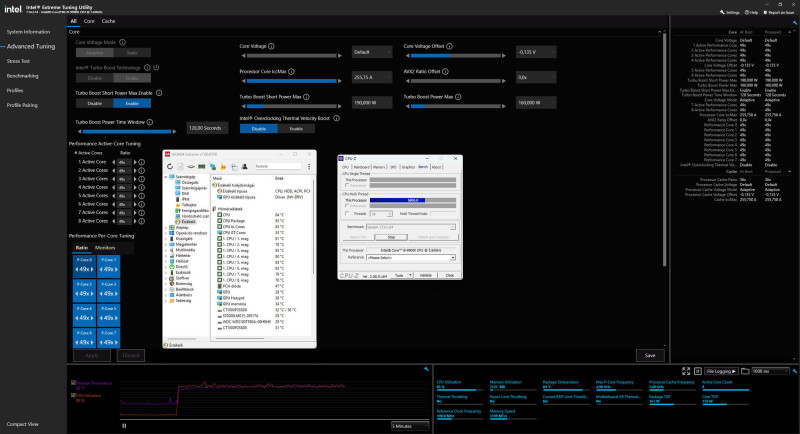
Task: Show info for Thermal Velocity Boost
Action: tap(337, 118)
